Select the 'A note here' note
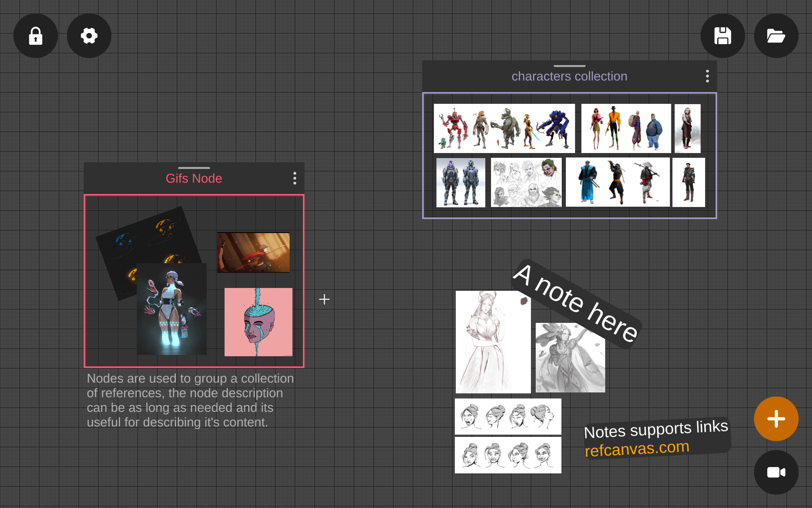 (576, 304)
